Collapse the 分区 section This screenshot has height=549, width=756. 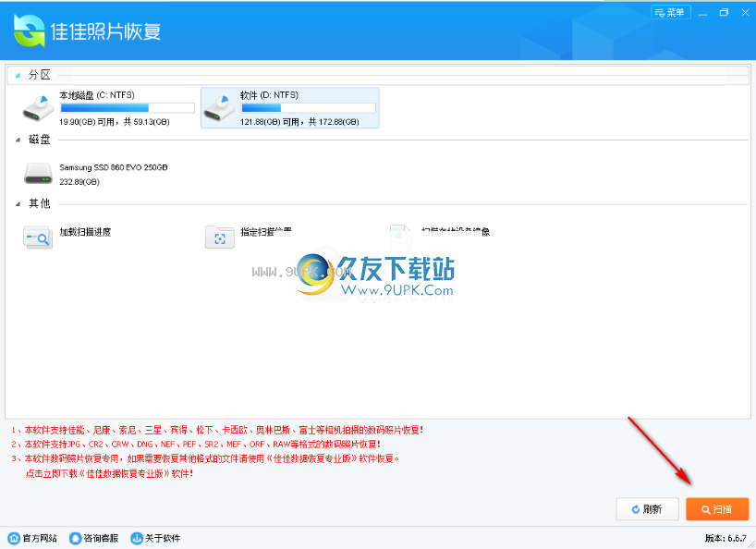[18, 75]
